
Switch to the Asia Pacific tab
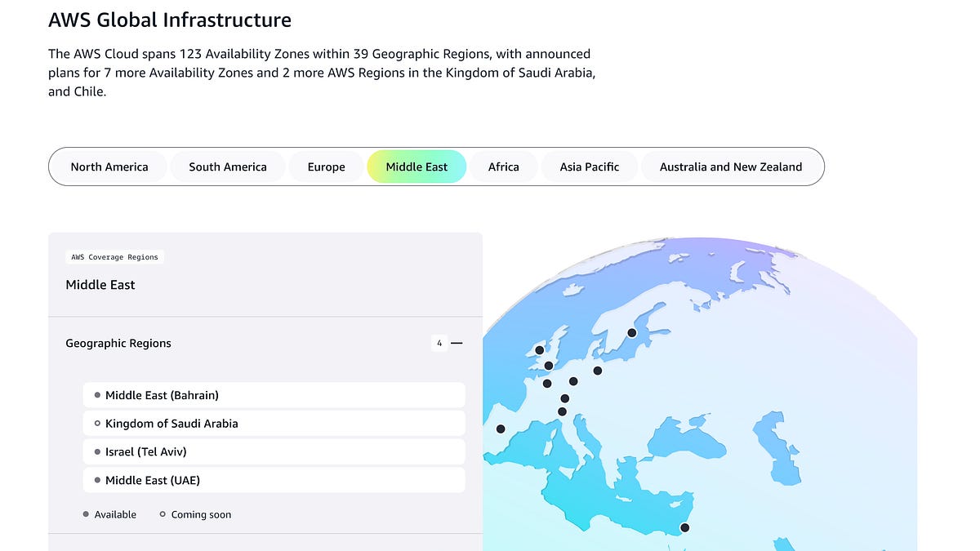tap(590, 167)
